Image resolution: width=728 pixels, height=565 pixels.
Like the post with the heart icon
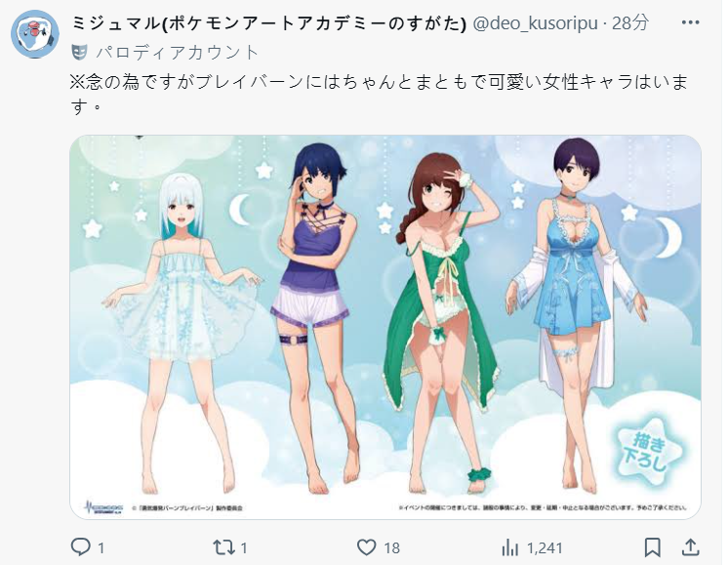click(366, 547)
